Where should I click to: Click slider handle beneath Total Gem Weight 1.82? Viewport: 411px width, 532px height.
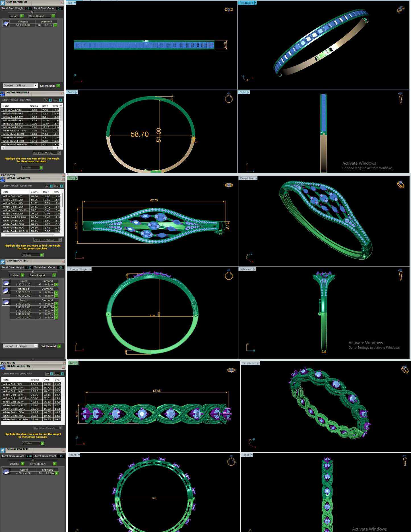32,271
